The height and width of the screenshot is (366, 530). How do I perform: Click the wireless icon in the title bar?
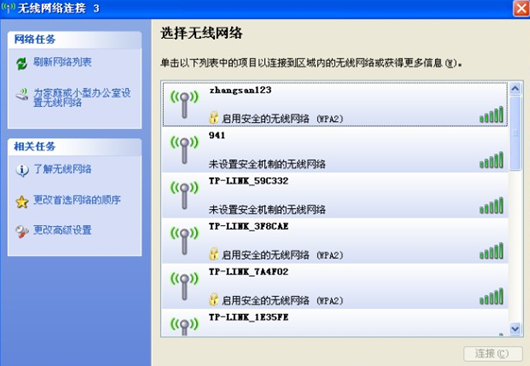click(8, 8)
